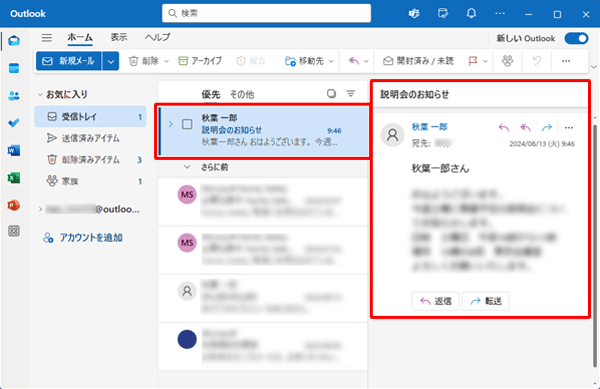The width and height of the screenshot is (600, 389).
Task: Open the New mail dropdown arrow
Action: point(111,61)
